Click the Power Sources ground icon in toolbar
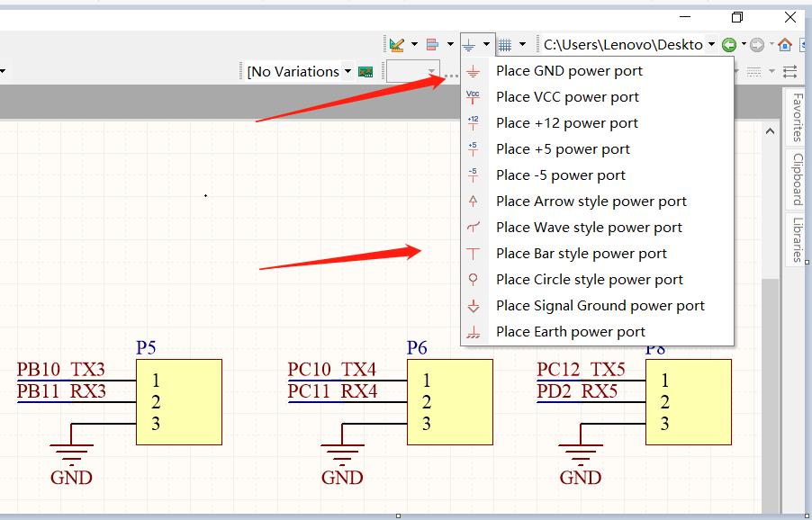The image size is (812, 520). (x=469, y=46)
